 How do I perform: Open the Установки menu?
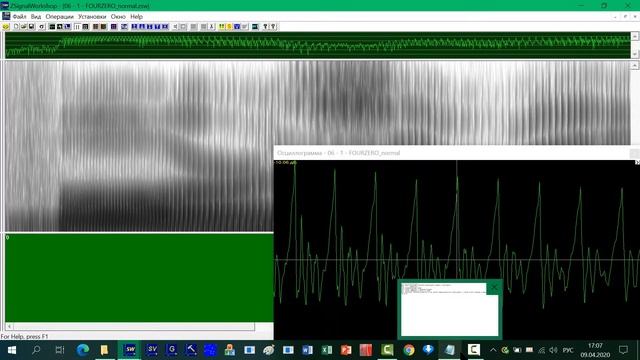[92, 17]
